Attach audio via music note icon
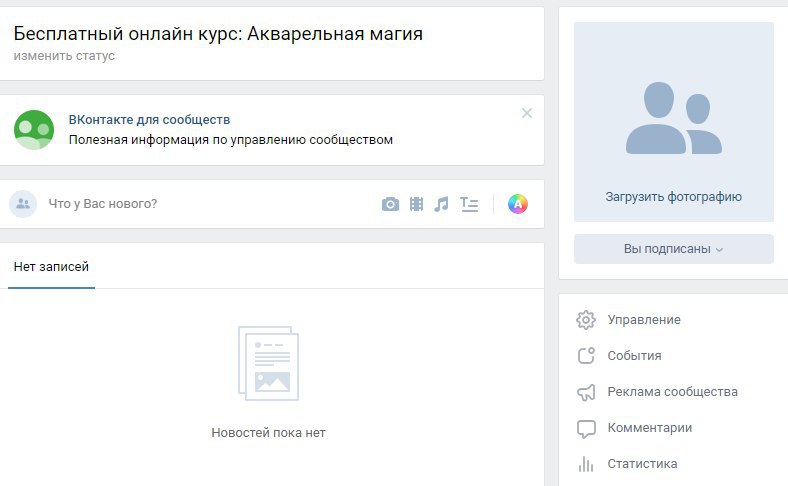This screenshot has width=788, height=486. (441, 204)
